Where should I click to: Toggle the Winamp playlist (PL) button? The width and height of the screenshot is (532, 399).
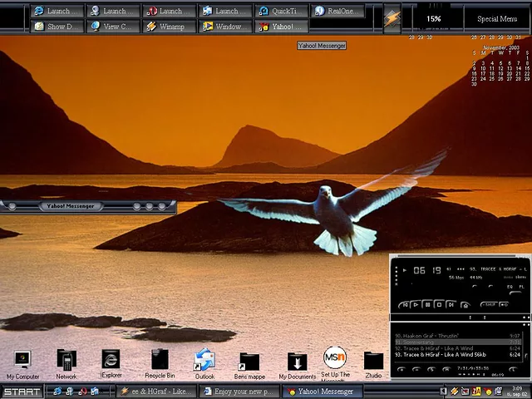(x=523, y=287)
